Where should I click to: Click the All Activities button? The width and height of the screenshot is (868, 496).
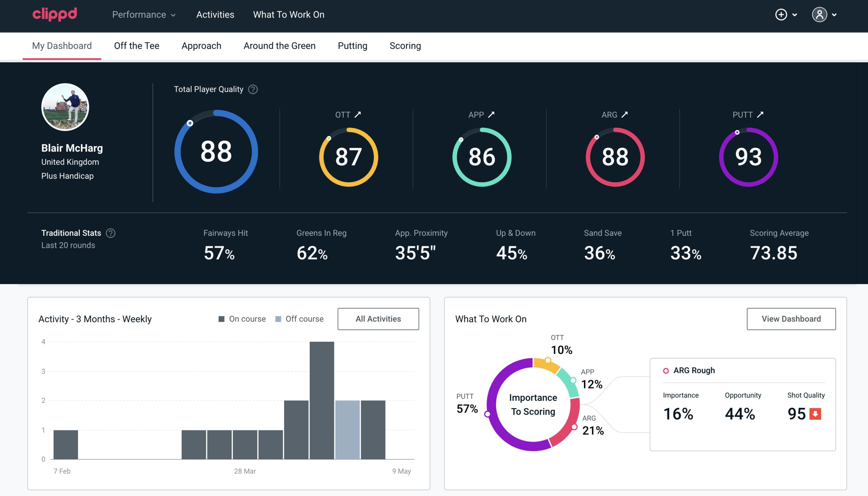[x=378, y=319]
